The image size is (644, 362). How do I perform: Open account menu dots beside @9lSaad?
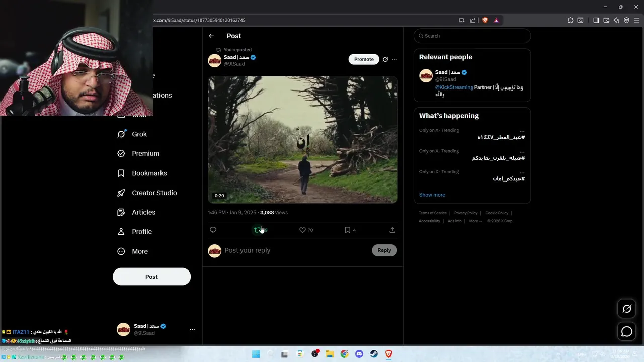(192, 329)
